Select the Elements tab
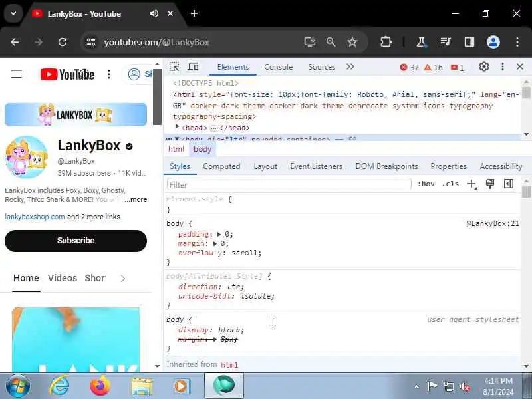 click(233, 67)
